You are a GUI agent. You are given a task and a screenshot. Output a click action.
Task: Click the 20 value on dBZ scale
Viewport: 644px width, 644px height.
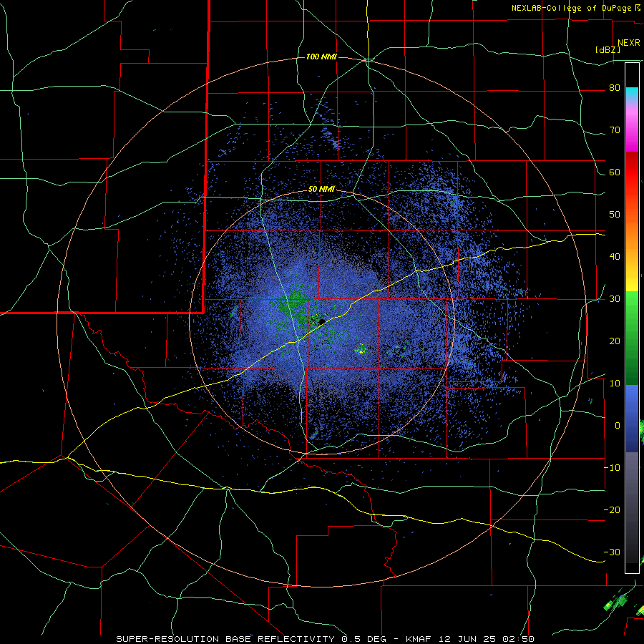coord(615,341)
